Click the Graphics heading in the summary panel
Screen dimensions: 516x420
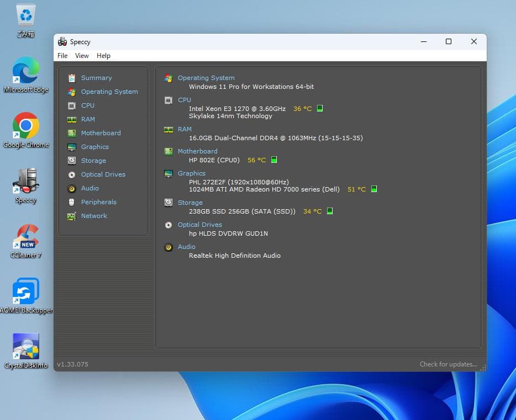[192, 173]
